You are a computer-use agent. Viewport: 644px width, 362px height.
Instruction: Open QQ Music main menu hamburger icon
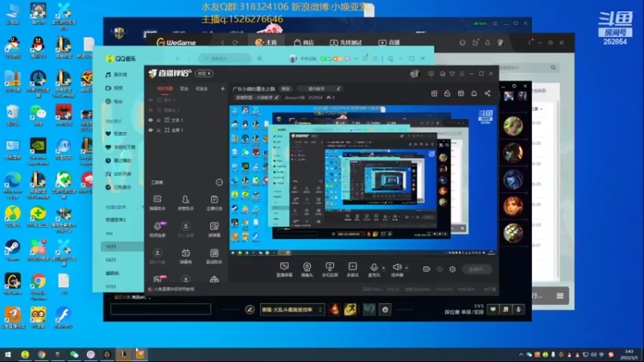[x=375, y=59]
